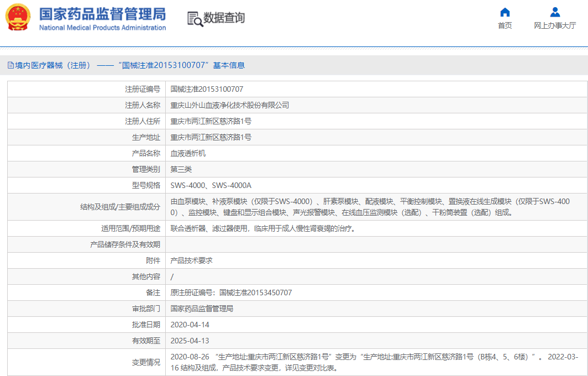Click the National Medical Products Administration text
The height and width of the screenshot is (376, 588).
[102, 28]
